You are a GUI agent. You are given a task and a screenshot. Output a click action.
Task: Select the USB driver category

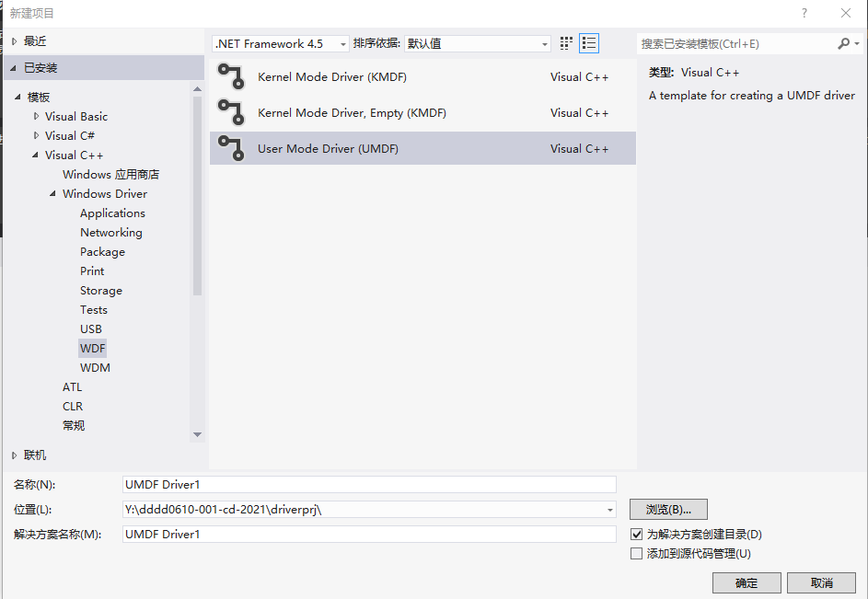pyautogui.click(x=91, y=328)
